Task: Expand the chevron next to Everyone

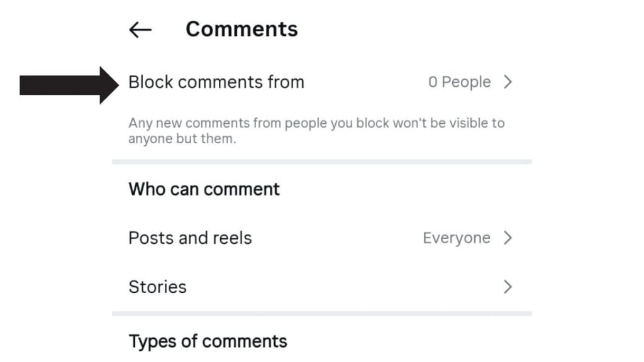Action: click(x=508, y=238)
